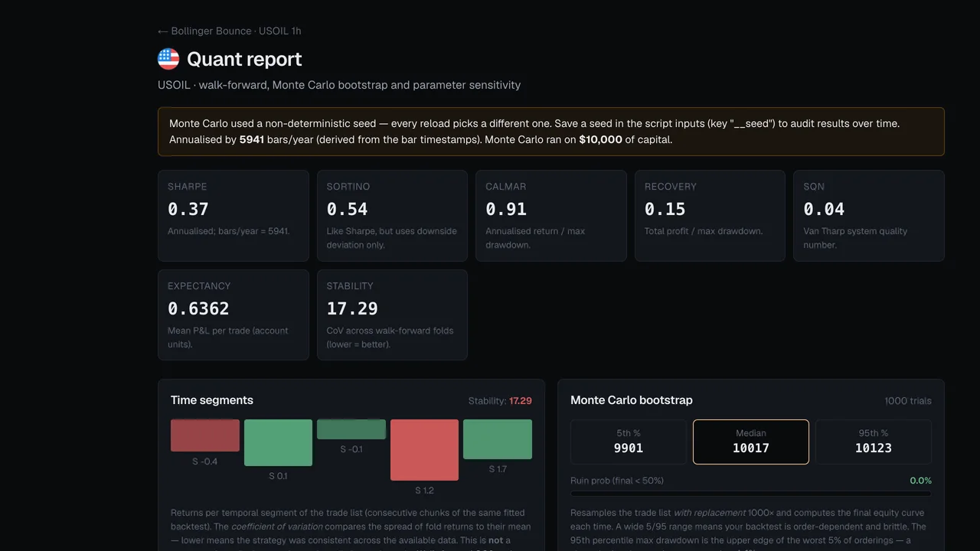This screenshot has width=980, height=551.
Task: Select the Sortino value 0.54
Action: coord(348,209)
